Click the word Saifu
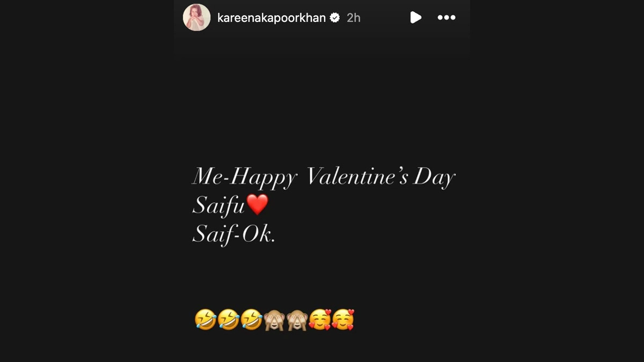The height and width of the screenshot is (362, 644). point(219,206)
